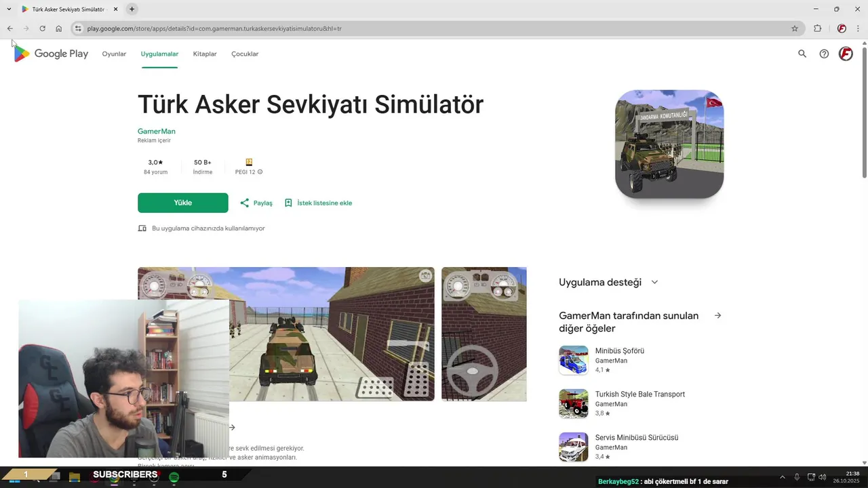Click the site information icon in address bar
This screenshot has width=868, height=488.
pyautogui.click(x=78, y=28)
